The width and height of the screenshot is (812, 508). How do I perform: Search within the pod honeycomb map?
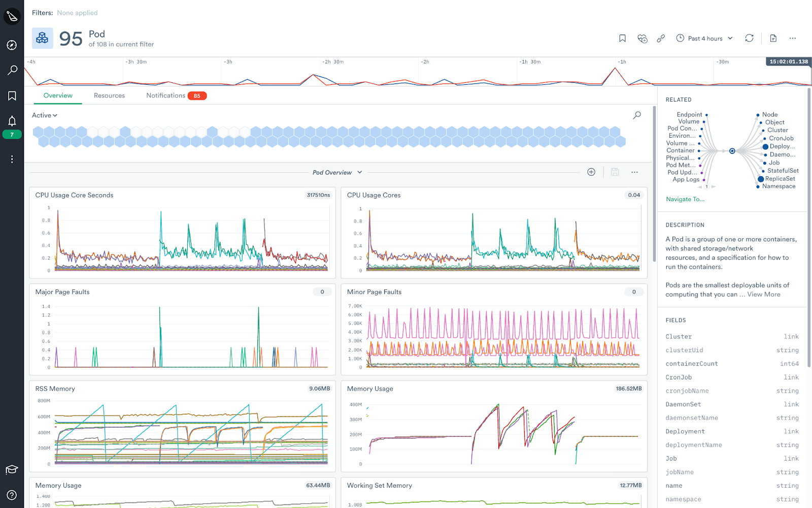click(x=637, y=115)
